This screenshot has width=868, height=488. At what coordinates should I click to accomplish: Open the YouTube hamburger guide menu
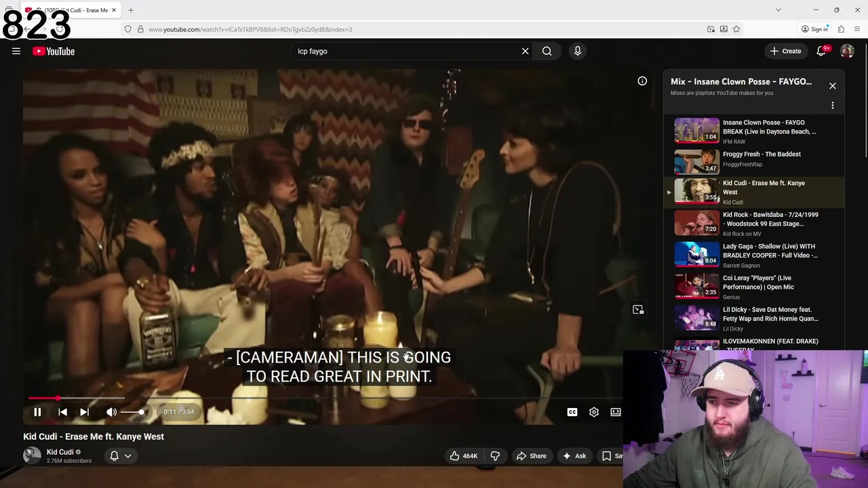pyautogui.click(x=16, y=51)
